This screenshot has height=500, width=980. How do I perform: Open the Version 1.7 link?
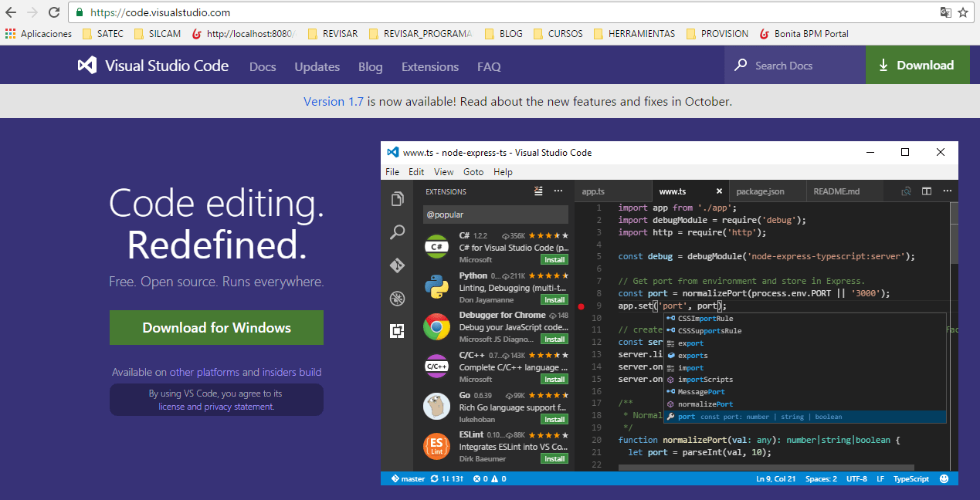[334, 101]
